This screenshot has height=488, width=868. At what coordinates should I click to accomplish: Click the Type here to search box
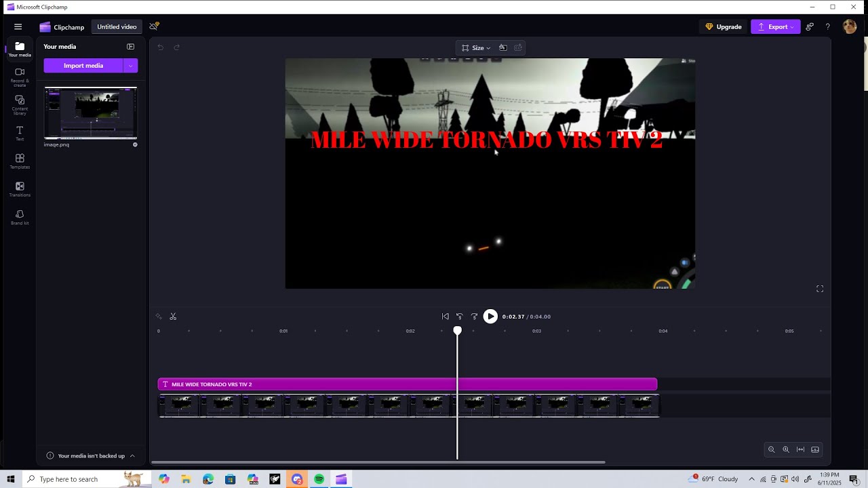tap(87, 479)
